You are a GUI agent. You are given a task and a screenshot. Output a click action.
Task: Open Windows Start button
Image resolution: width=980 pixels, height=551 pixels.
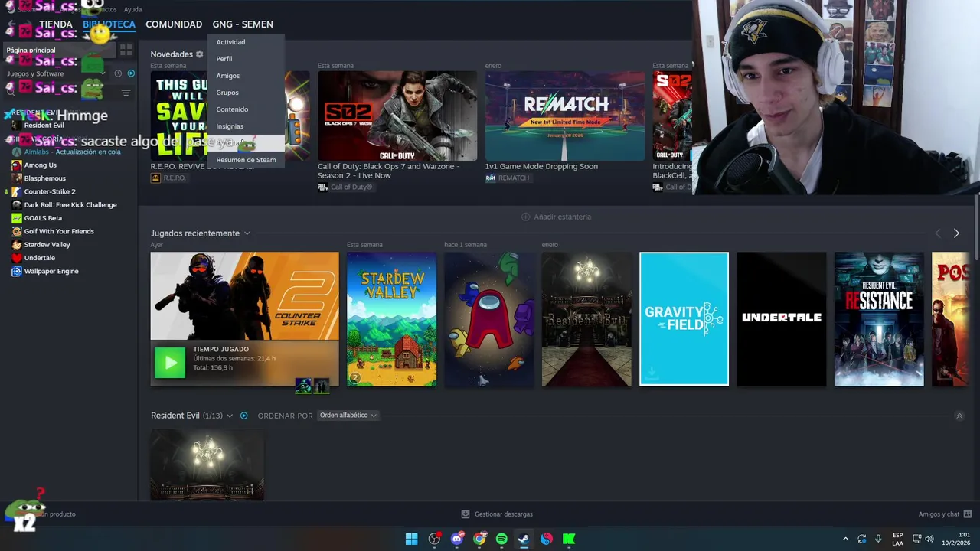pyautogui.click(x=411, y=539)
